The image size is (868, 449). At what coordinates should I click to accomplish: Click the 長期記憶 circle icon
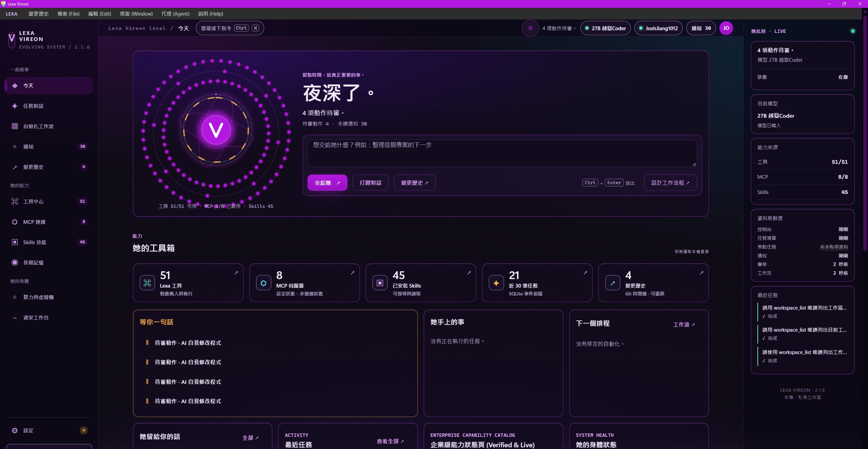[x=15, y=262]
